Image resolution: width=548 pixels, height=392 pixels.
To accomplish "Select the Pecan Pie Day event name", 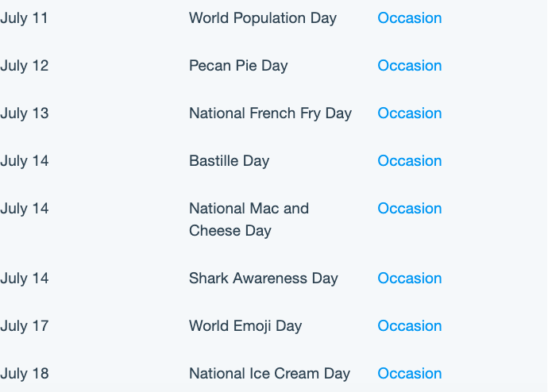I will point(238,66).
